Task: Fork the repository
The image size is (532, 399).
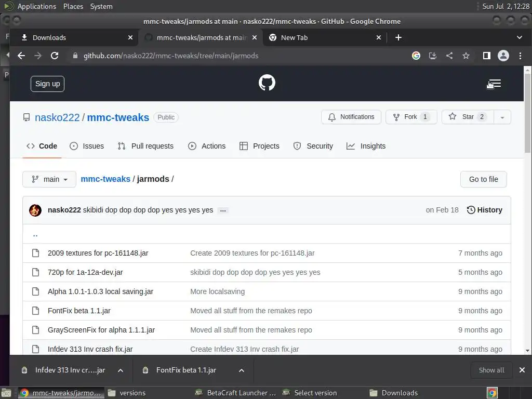Action: pyautogui.click(x=411, y=117)
